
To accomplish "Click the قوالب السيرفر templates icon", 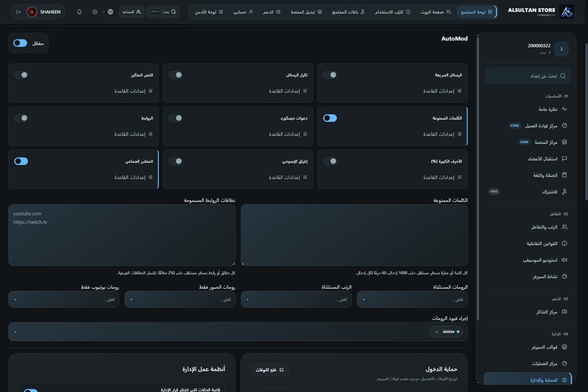I will point(564,347).
